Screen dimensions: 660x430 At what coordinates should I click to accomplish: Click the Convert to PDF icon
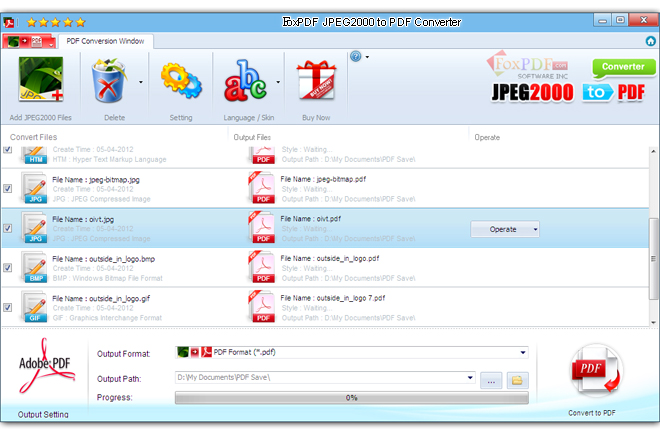pyautogui.click(x=596, y=371)
